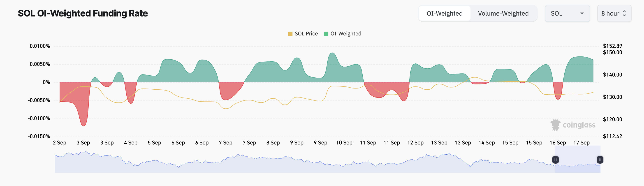This screenshot has height=186, width=644.
Task: Select the OI-Weighted tab
Action: (x=445, y=13)
